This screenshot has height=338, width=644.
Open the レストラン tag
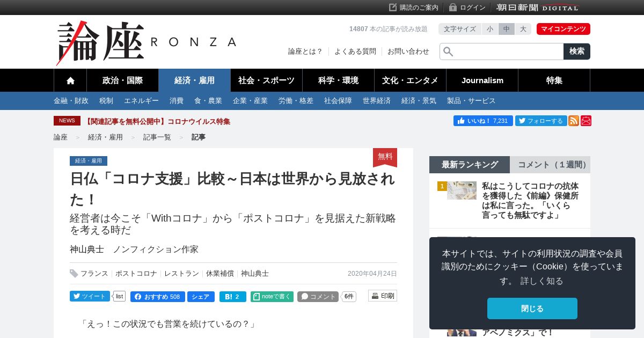[181, 274]
